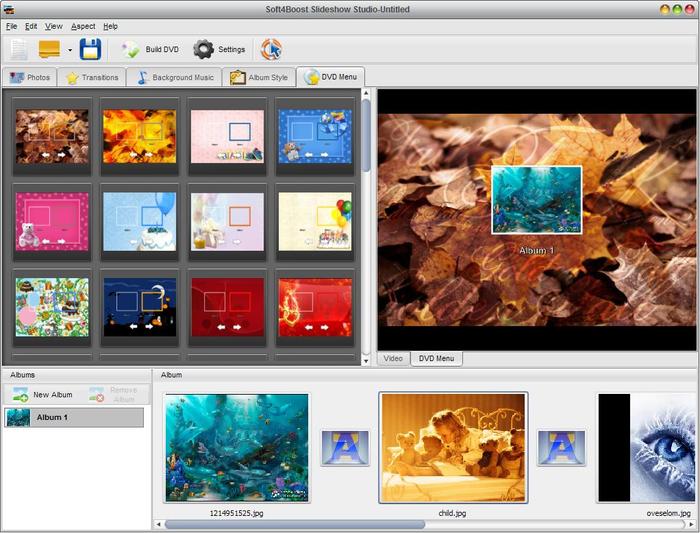700x533 pixels.
Task: Click the transition icon after the underwater photo
Action: tap(344, 448)
